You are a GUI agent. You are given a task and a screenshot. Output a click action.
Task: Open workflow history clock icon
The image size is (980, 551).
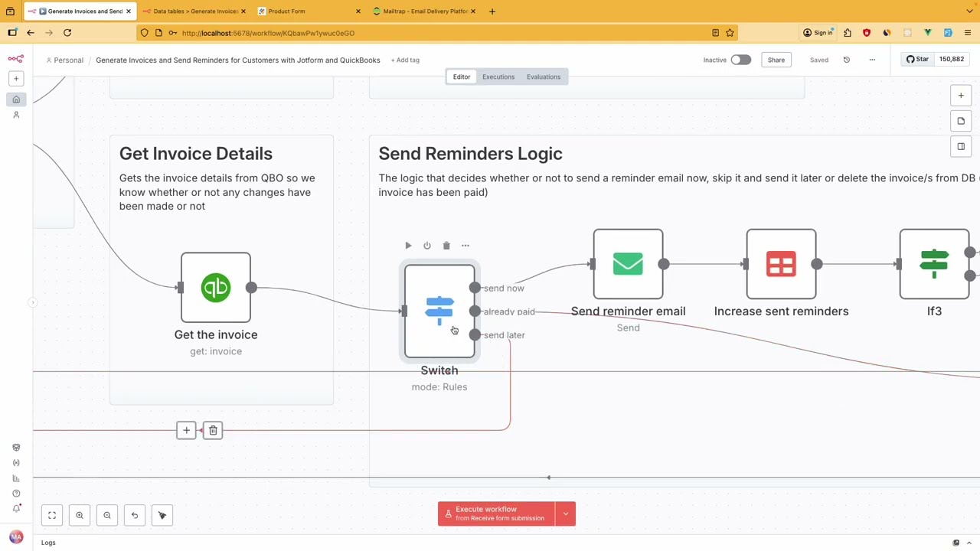[847, 60]
